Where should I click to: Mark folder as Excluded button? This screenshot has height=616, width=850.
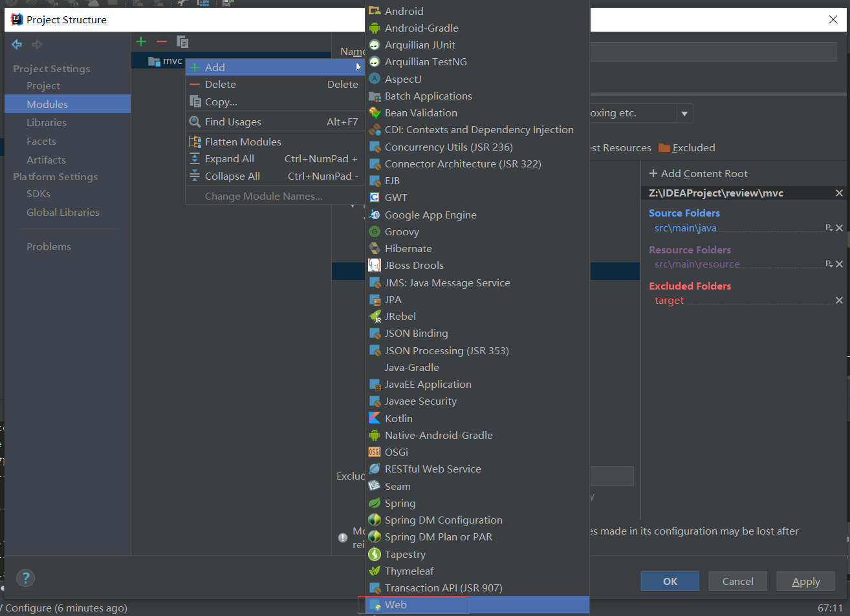(687, 147)
